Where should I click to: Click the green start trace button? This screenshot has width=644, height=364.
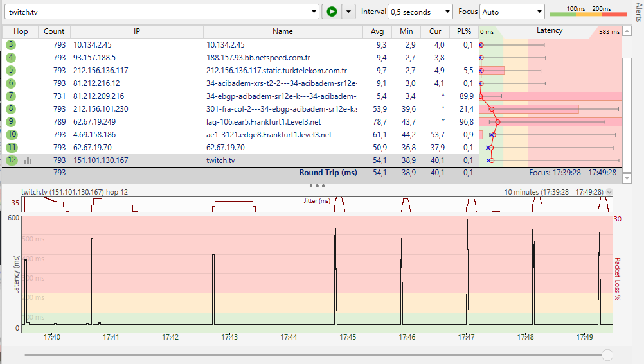tap(332, 12)
